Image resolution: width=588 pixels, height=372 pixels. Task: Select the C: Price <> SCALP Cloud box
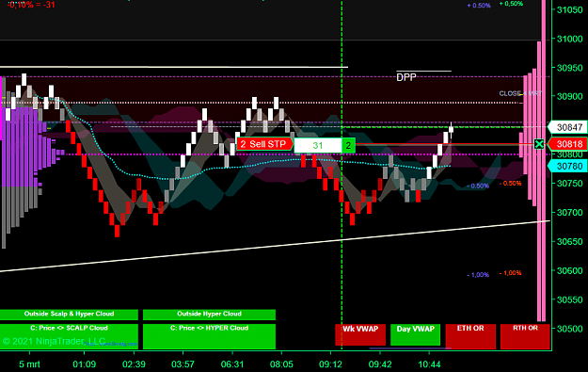pos(69,336)
